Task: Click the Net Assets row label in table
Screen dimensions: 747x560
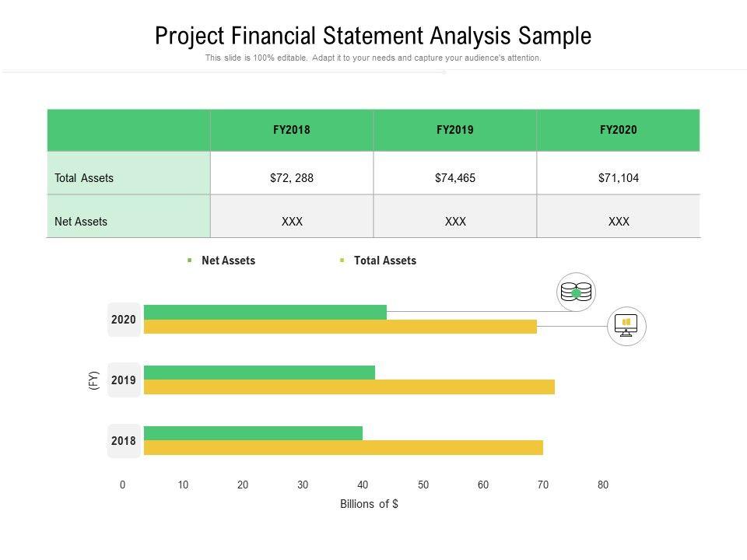Action: [81, 222]
